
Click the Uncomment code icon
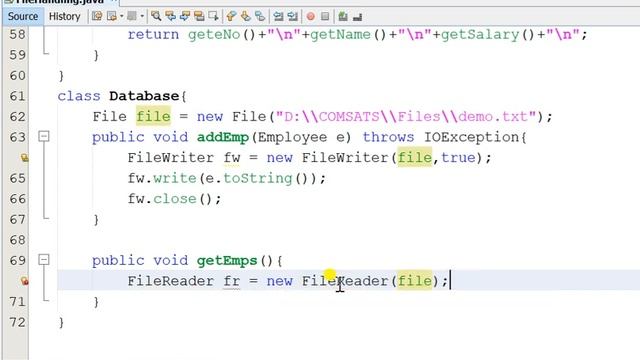(357, 16)
